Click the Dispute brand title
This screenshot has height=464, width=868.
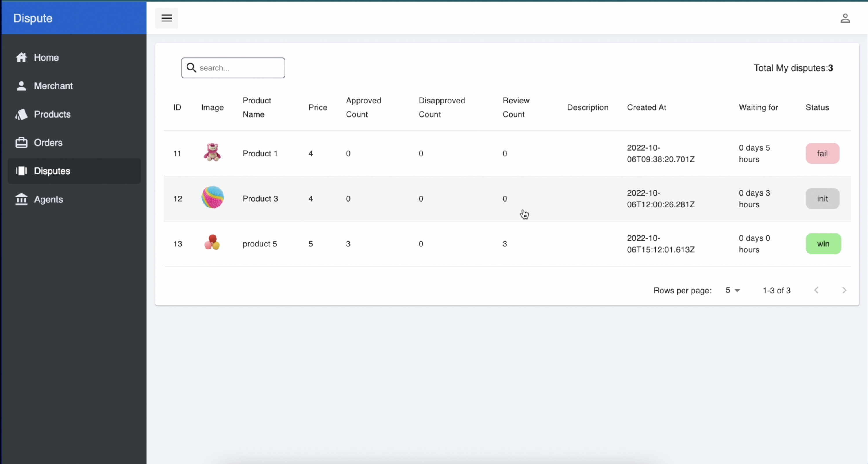[x=33, y=18]
